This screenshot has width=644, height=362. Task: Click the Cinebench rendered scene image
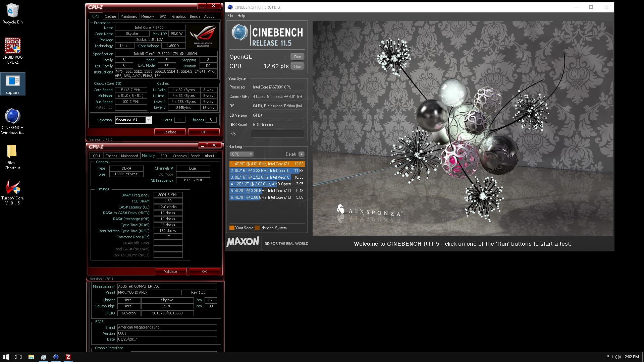coord(463,128)
